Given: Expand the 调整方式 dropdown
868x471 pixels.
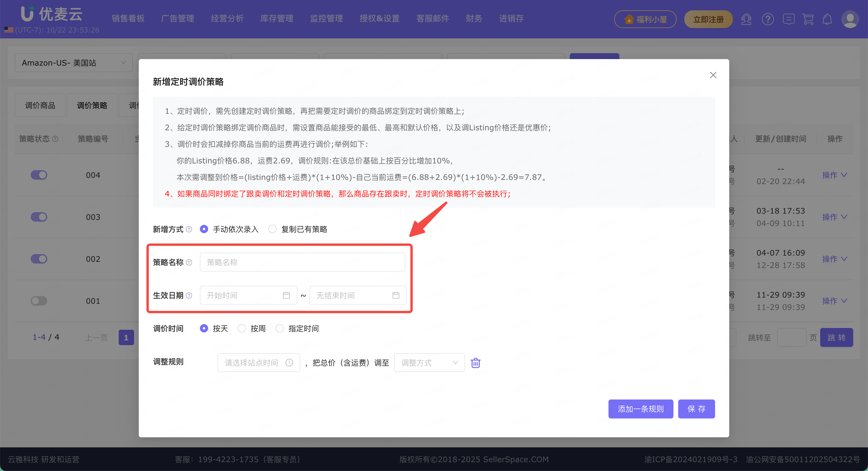Looking at the screenshot, I should pyautogui.click(x=429, y=363).
